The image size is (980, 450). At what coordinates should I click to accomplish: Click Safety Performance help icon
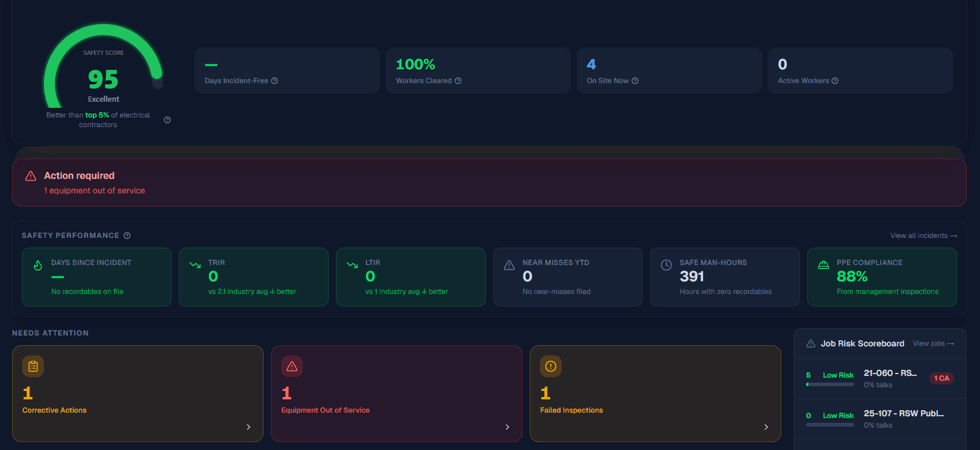[x=127, y=236]
